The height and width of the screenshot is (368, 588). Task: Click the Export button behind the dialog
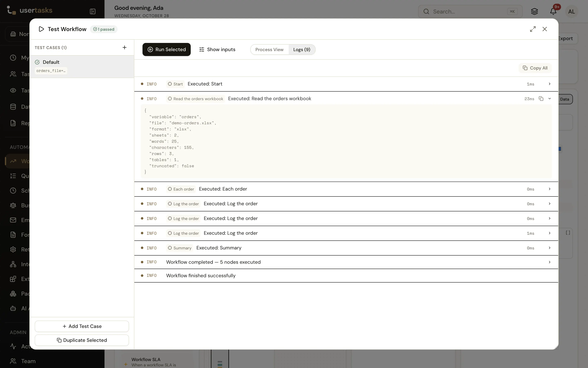click(x=568, y=38)
